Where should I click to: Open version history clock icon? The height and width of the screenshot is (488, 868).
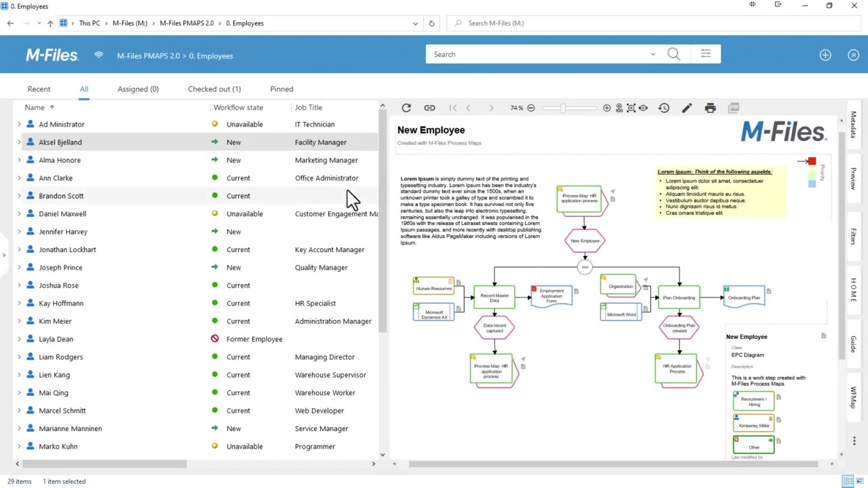click(x=664, y=108)
